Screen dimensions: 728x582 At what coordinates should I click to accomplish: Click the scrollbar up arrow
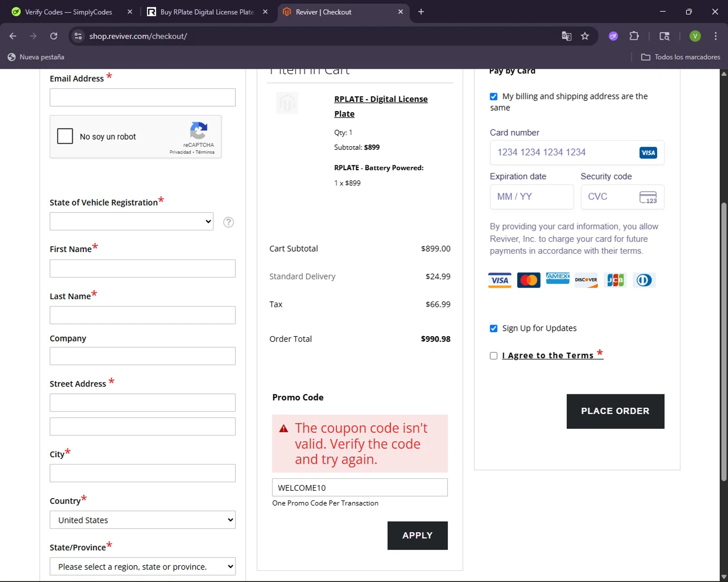[724, 74]
